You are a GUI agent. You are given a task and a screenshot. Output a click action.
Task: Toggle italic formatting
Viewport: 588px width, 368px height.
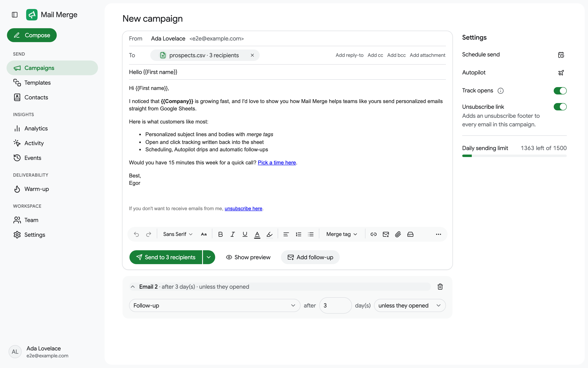[x=233, y=234]
